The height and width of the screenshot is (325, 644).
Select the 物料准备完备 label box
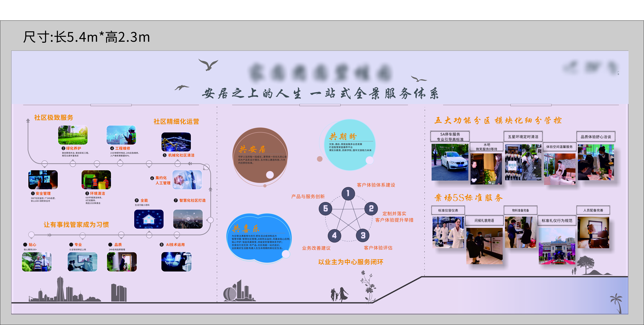pos(521,210)
